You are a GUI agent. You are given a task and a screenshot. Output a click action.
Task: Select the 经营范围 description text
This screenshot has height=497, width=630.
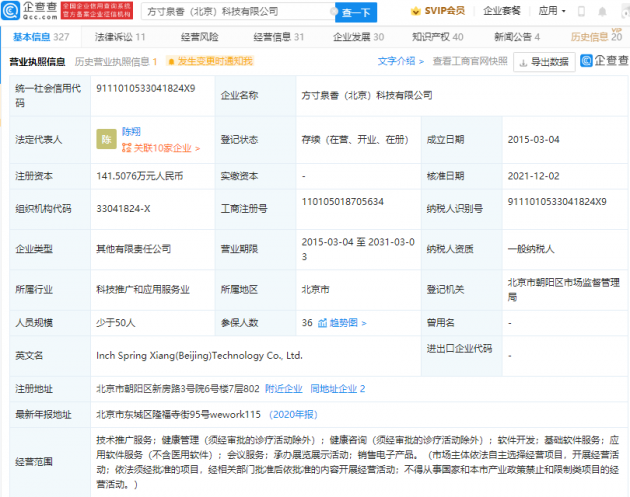coord(357,462)
